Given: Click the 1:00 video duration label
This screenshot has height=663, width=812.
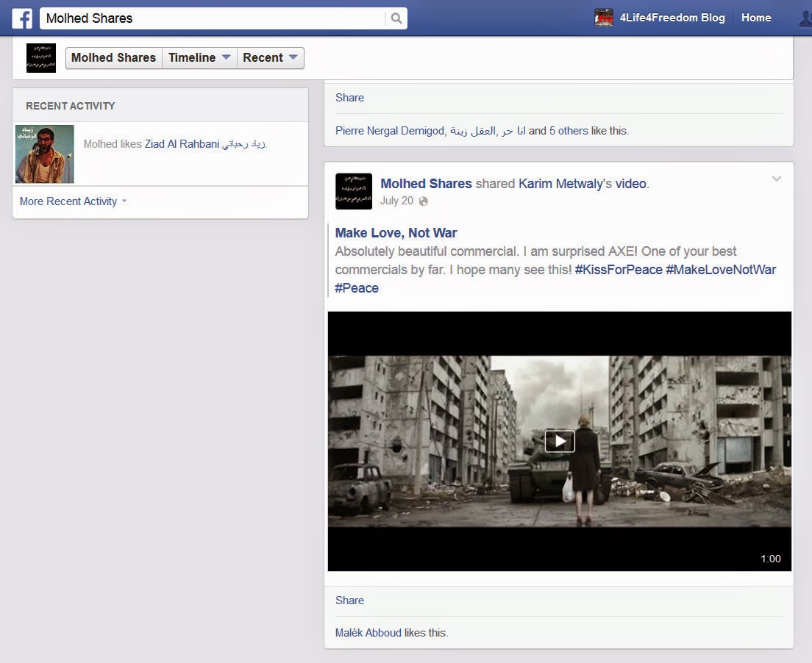Looking at the screenshot, I should (771, 559).
